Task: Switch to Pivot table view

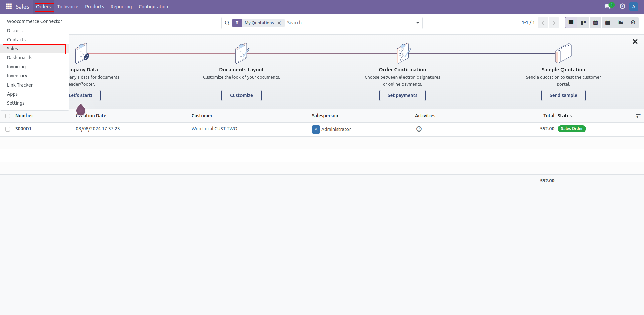Action: point(608,23)
